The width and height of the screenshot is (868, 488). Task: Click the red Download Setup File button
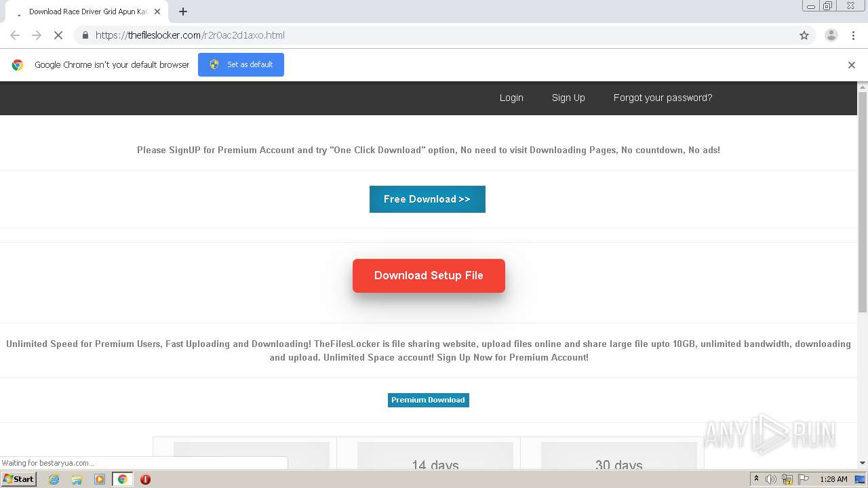429,276
